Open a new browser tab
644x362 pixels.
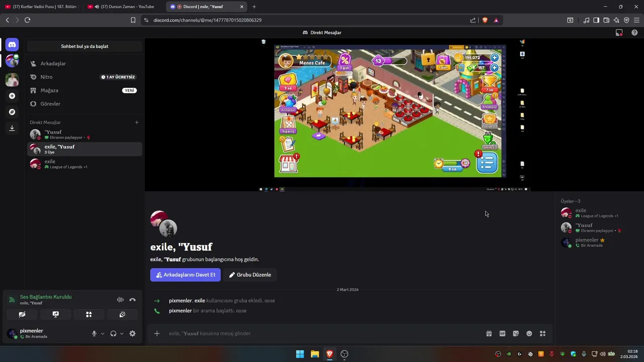pyautogui.click(x=254, y=7)
